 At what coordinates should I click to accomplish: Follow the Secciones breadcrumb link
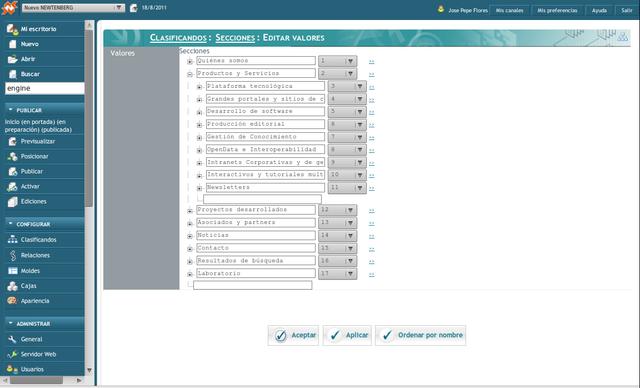coord(235,38)
